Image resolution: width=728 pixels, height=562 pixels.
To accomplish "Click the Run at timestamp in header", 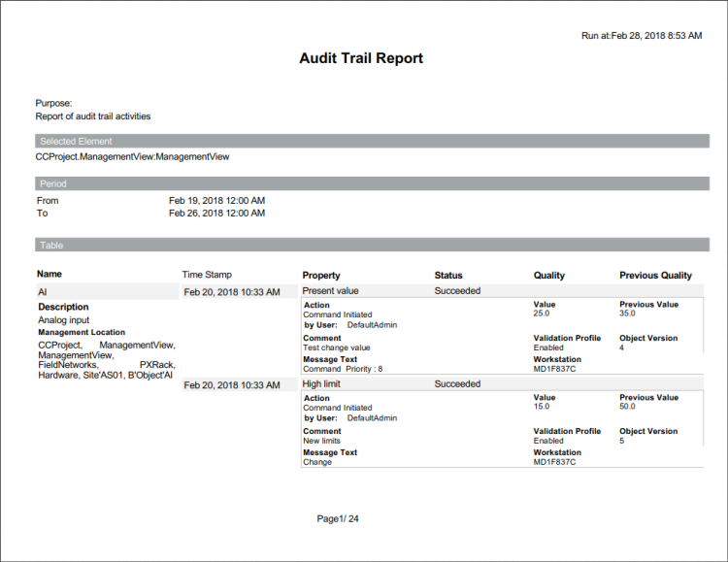I will click(641, 35).
